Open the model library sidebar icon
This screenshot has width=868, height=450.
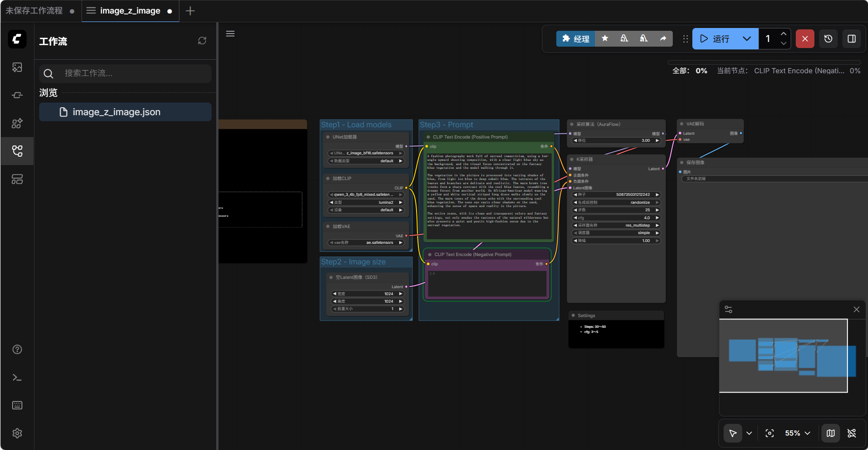[17, 123]
